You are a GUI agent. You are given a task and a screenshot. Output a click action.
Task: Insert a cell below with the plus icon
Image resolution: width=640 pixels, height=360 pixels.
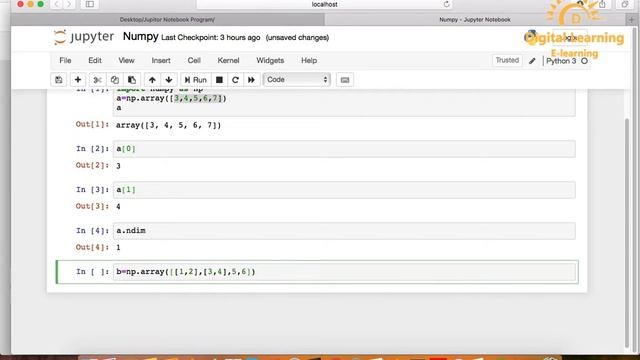[78, 80]
